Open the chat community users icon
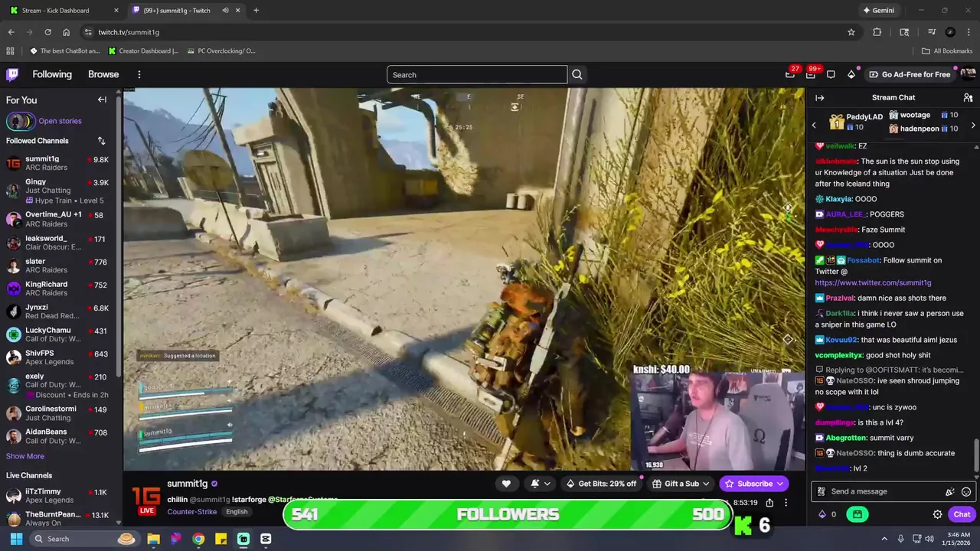The height and width of the screenshot is (551, 980). (968, 98)
